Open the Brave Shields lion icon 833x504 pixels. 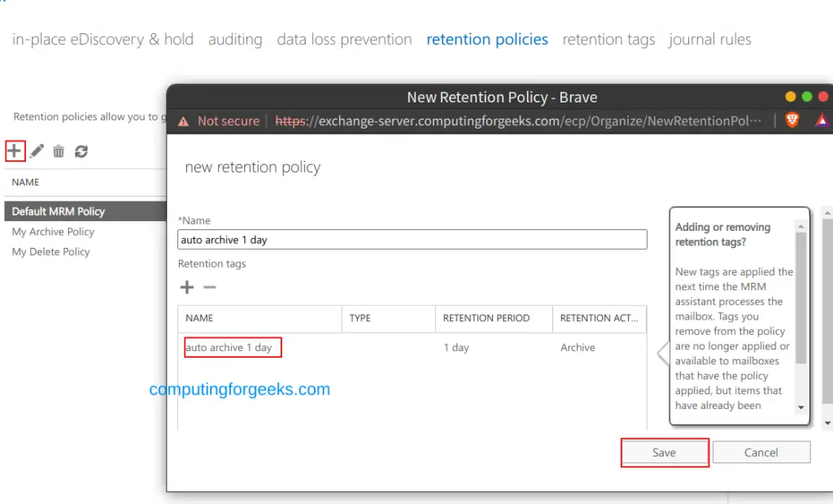tap(792, 120)
